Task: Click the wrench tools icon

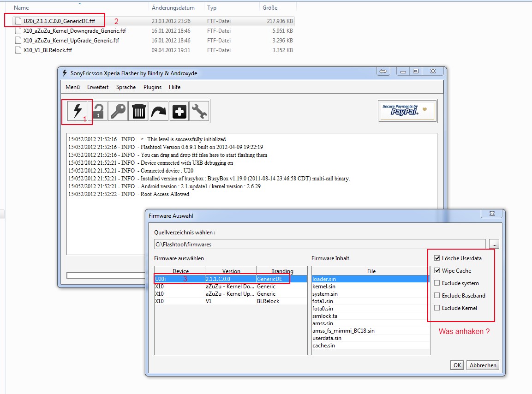Action: point(199,111)
